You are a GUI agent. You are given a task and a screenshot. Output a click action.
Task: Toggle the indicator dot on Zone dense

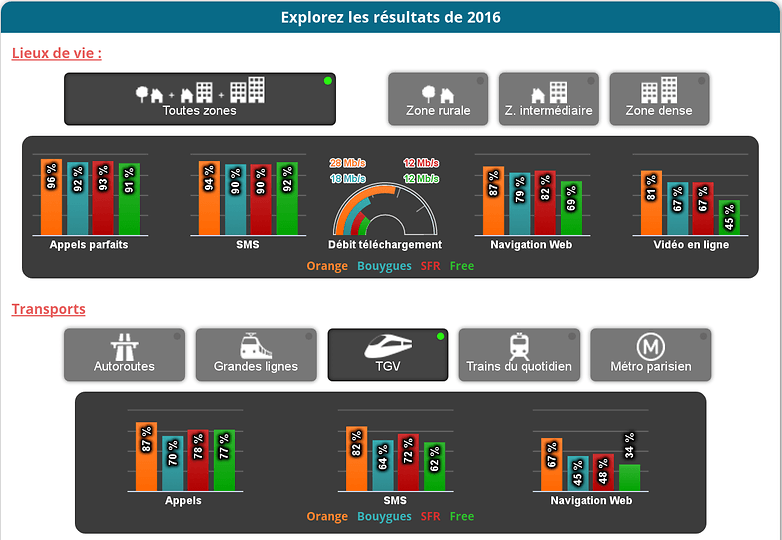(701, 81)
